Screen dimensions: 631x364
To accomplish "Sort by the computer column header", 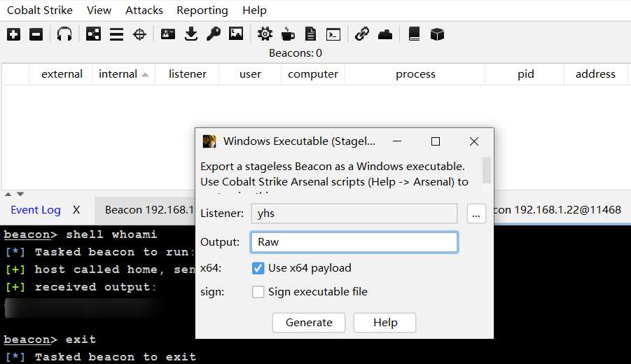I will click(312, 74).
